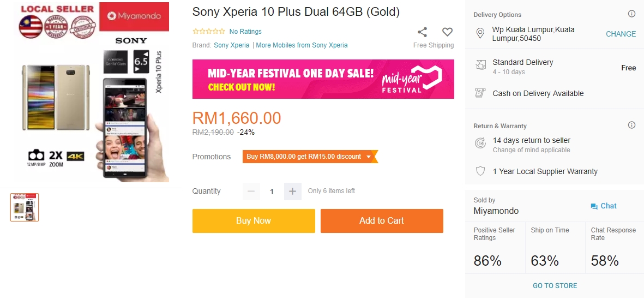This screenshot has width=644, height=299.
Task: Click GO TO STORE link
Action: coord(555,286)
